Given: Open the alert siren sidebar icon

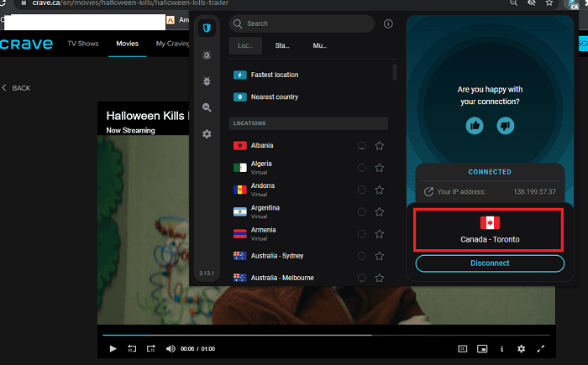Looking at the screenshot, I should pyautogui.click(x=207, y=55).
